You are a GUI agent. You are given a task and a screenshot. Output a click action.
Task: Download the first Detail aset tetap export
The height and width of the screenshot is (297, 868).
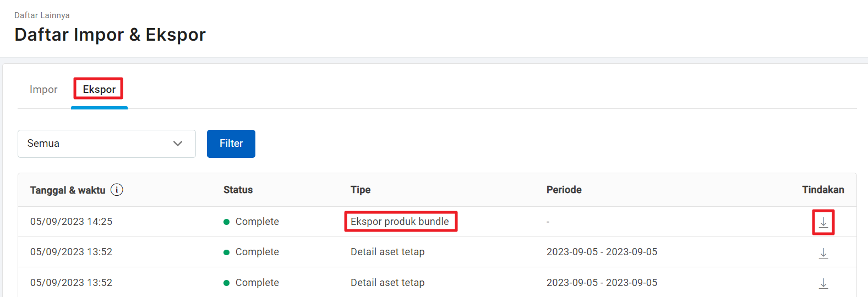click(x=823, y=253)
